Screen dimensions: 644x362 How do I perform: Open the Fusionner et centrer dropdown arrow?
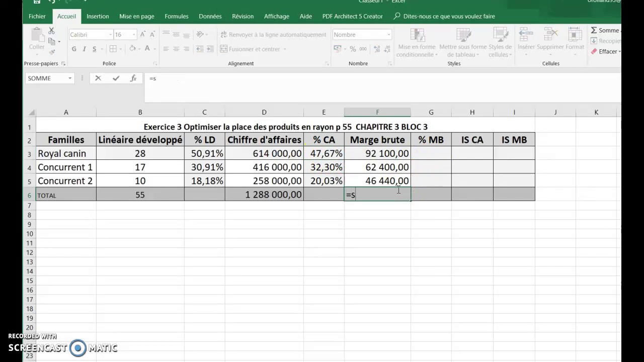[285, 49]
